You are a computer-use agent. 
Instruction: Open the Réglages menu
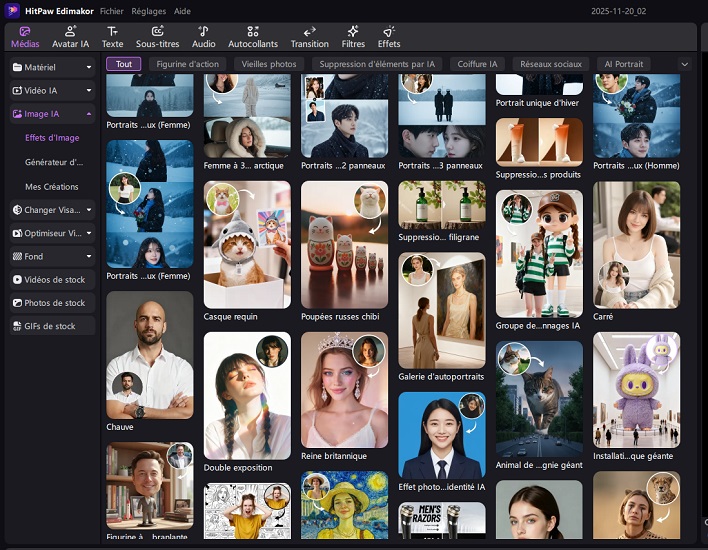click(149, 10)
